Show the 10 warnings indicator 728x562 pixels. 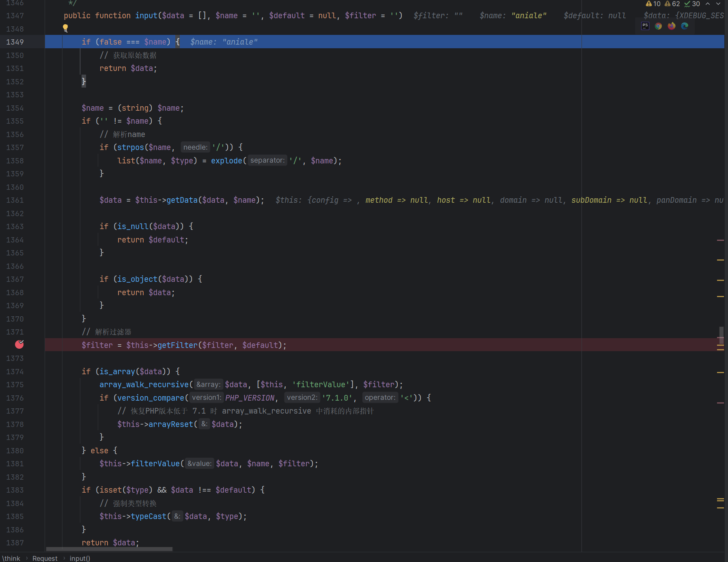(x=653, y=4)
